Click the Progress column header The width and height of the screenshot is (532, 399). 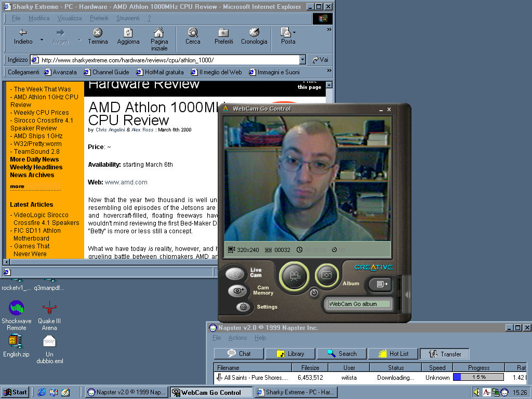478,367
